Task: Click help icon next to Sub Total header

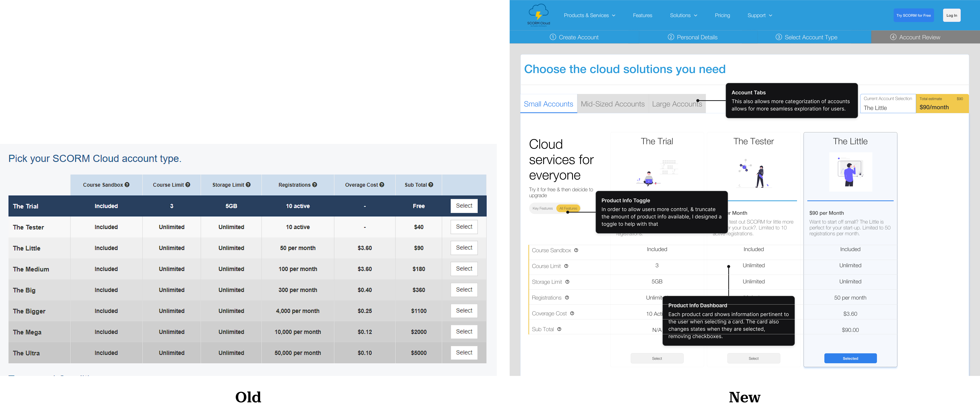Action: point(431,185)
